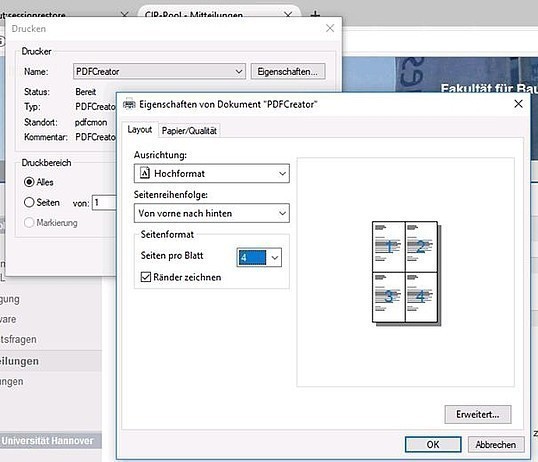
Task: Click the von page number input field
Action: pyautogui.click(x=104, y=203)
